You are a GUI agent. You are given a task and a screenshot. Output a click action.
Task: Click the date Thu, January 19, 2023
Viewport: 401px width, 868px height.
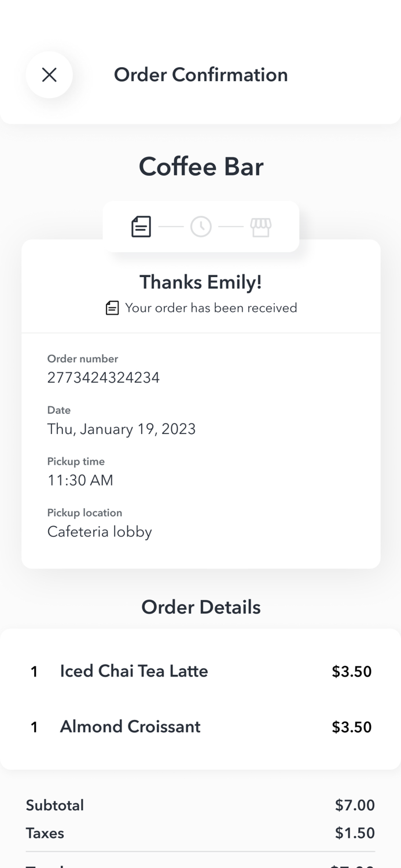point(122,429)
